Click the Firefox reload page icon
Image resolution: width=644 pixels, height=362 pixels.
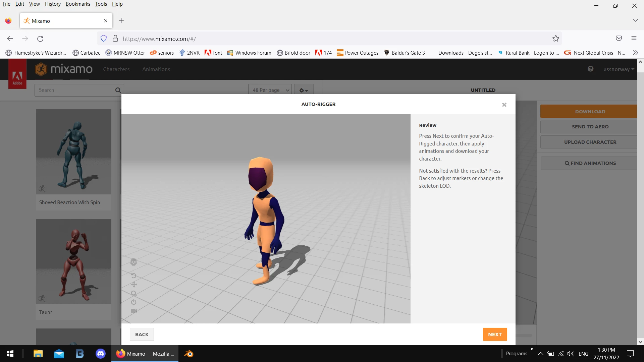[40, 39]
